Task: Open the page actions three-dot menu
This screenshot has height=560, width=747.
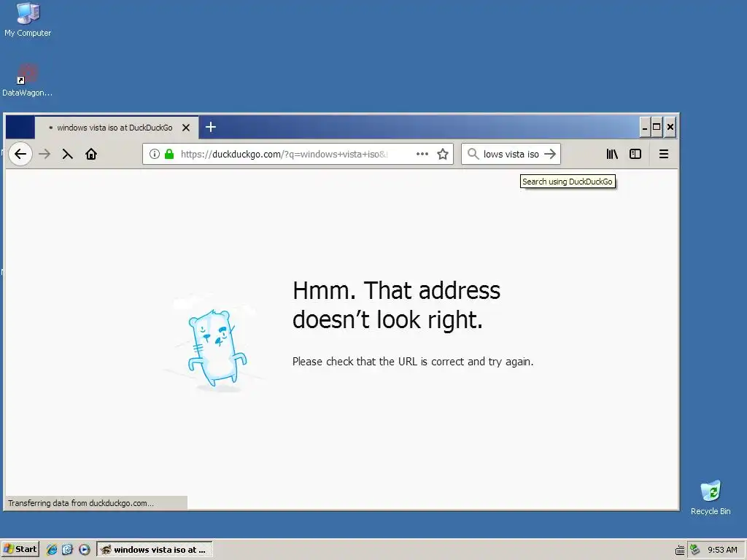Action: coord(422,154)
